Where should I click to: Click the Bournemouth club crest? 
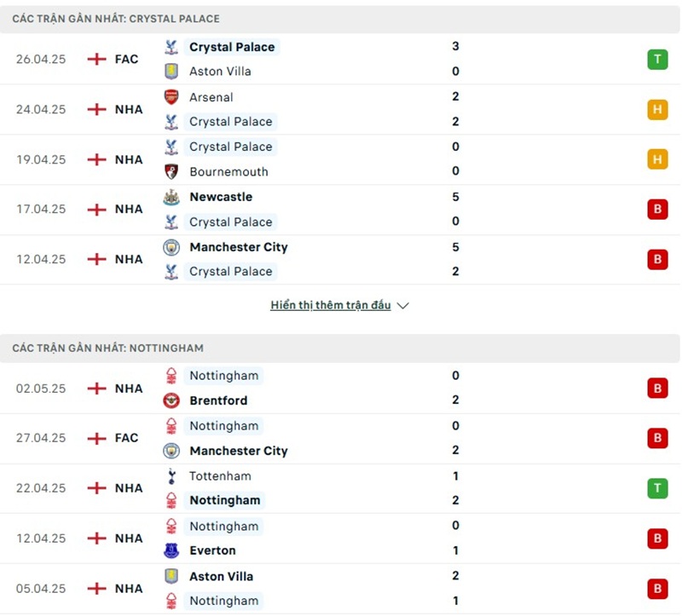tap(171, 171)
